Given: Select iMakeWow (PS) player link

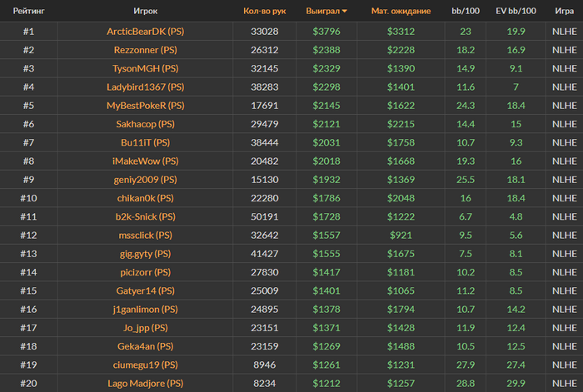Looking at the screenshot, I should point(146,161).
